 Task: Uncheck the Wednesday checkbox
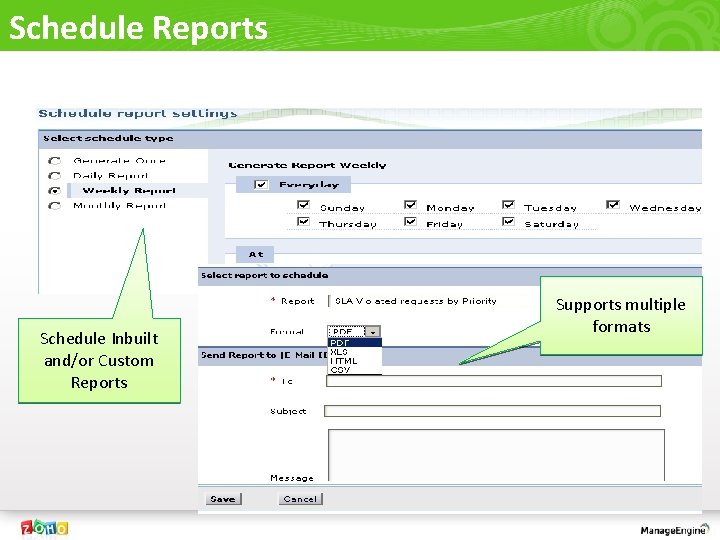pyautogui.click(x=613, y=205)
